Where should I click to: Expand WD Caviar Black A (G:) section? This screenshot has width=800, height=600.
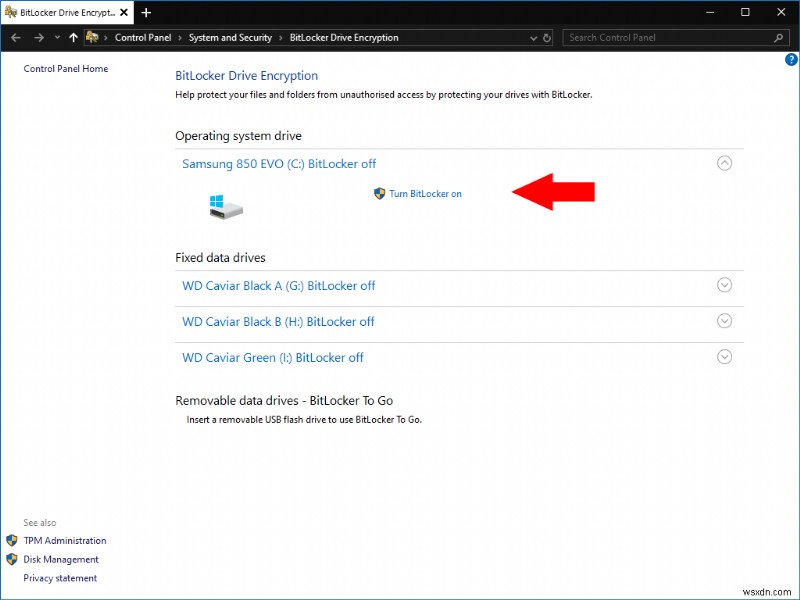point(725,285)
